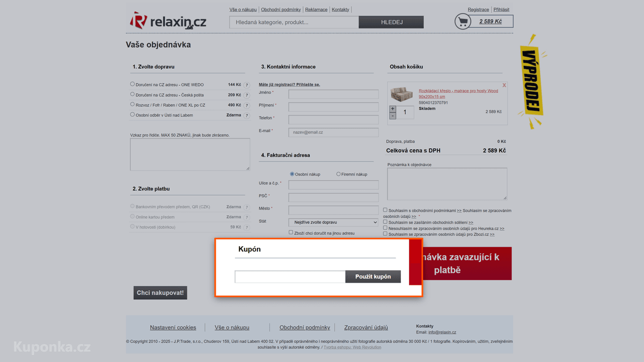The width and height of the screenshot is (644, 362).
Task: Click the Chci nakupovat! button
Action: click(x=160, y=293)
